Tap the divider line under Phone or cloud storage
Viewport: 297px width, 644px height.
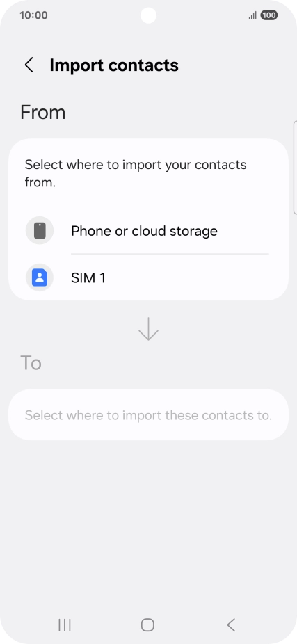tap(170, 254)
